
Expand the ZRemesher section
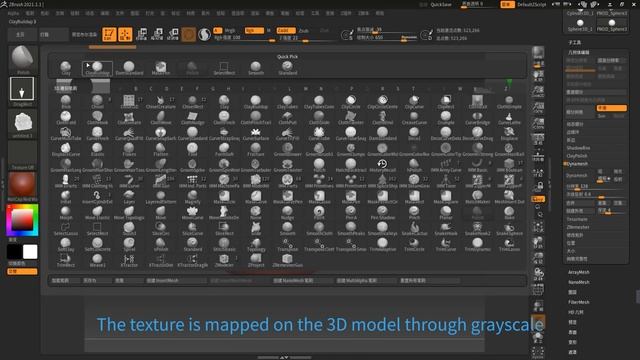tap(578, 227)
